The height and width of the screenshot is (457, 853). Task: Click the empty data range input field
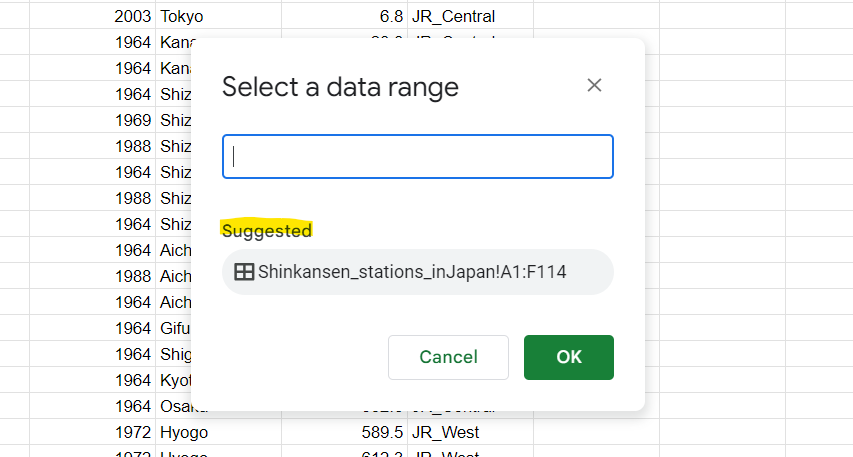[x=417, y=157]
